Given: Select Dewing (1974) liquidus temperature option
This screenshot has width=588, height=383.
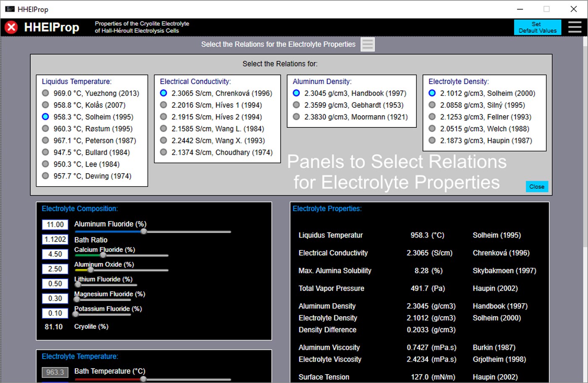Looking at the screenshot, I should [45, 176].
